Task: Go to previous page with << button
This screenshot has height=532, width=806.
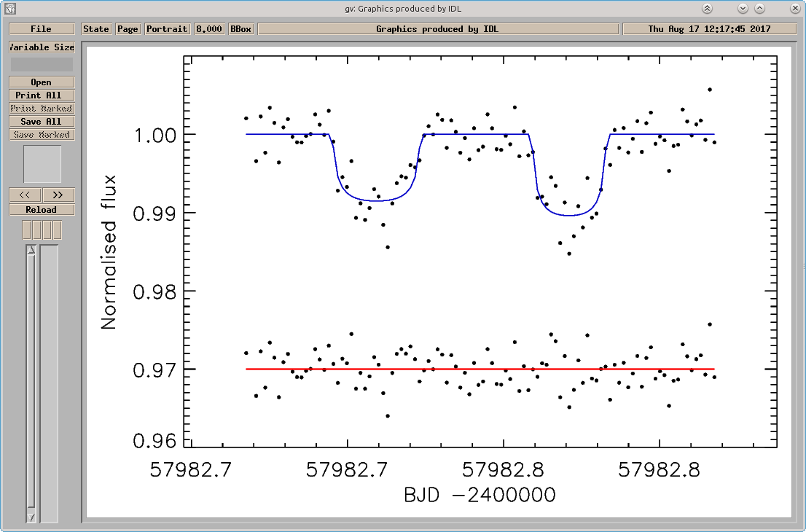Action: click(x=25, y=195)
